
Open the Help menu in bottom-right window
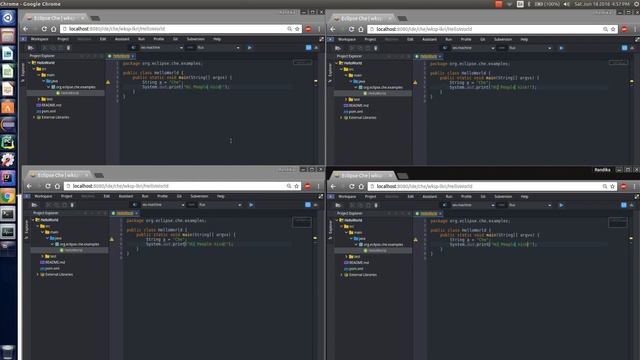coord(524,197)
